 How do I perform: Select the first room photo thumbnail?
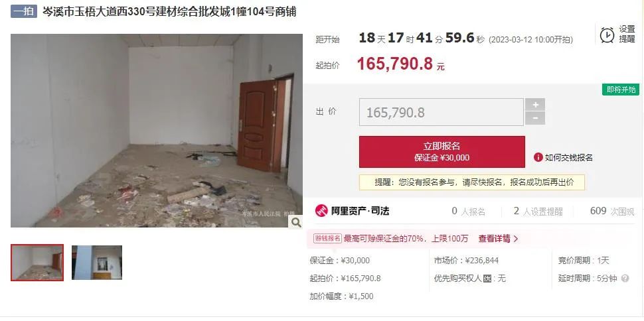(37, 263)
